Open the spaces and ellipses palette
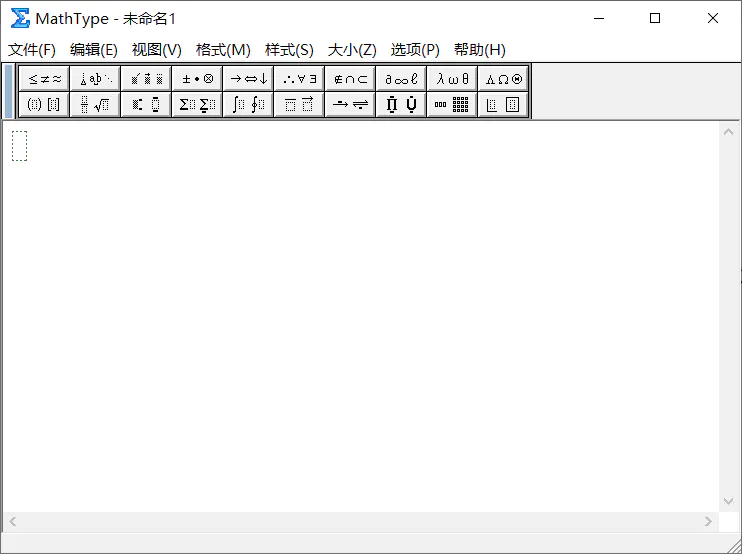This screenshot has width=742, height=554. click(x=96, y=79)
